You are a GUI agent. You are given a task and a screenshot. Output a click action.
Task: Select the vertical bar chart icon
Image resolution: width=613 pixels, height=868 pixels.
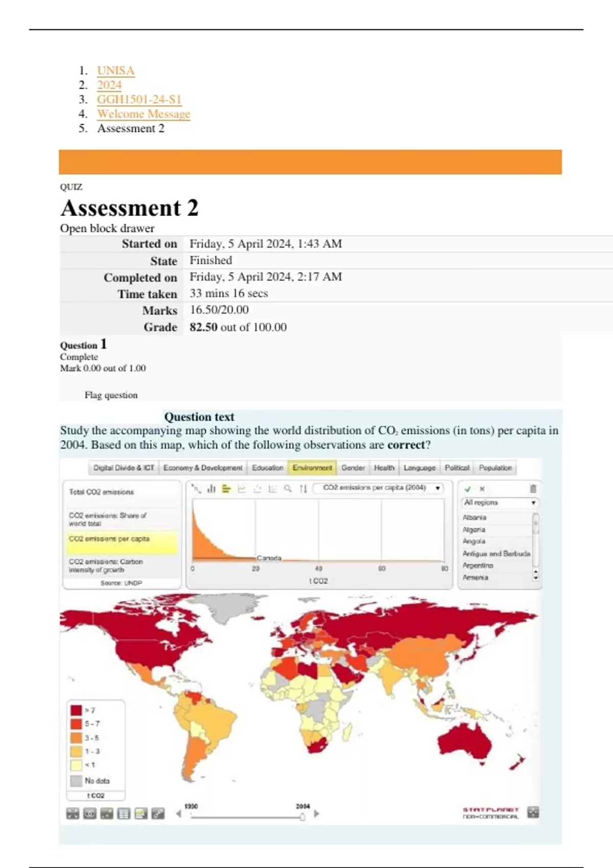pyautogui.click(x=211, y=489)
